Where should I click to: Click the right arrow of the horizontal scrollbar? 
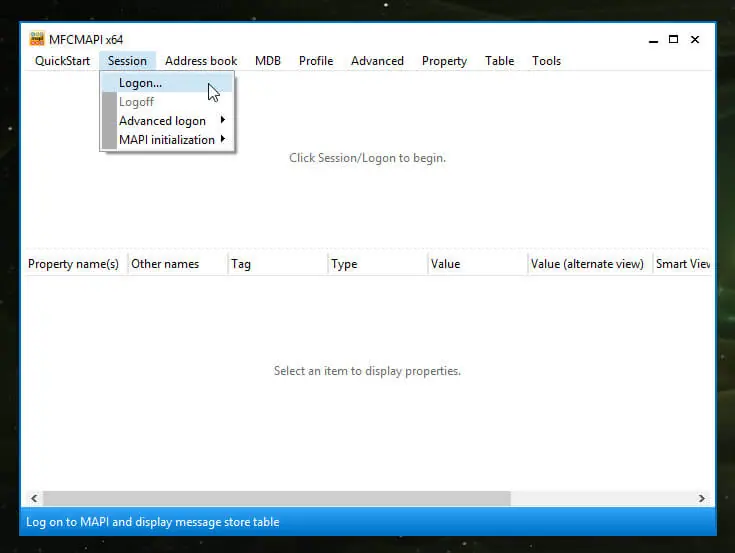[x=701, y=498]
